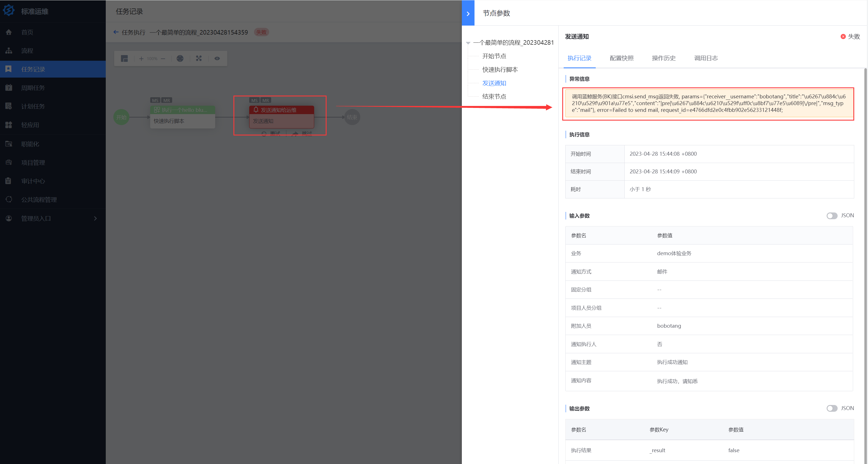Switch to 执行记录 tab
The height and width of the screenshot is (464, 868).
click(580, 58)
